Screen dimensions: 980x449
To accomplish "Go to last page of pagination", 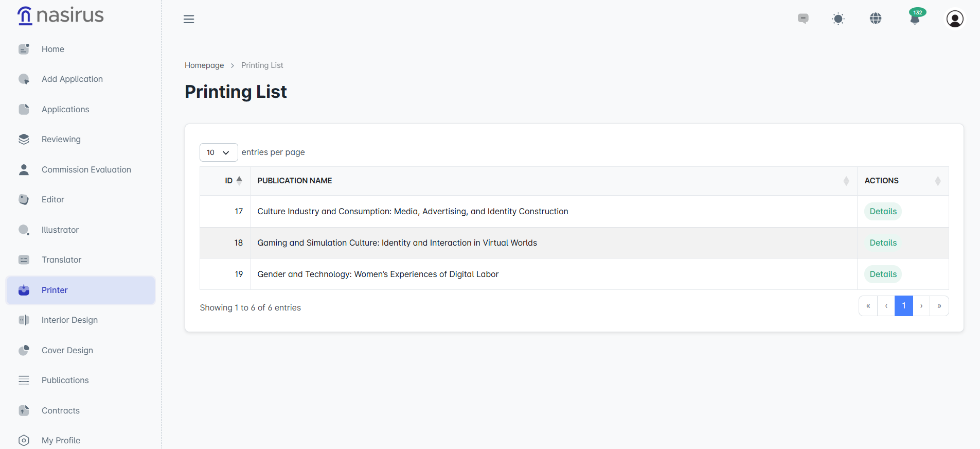I will tap(939, 306).
